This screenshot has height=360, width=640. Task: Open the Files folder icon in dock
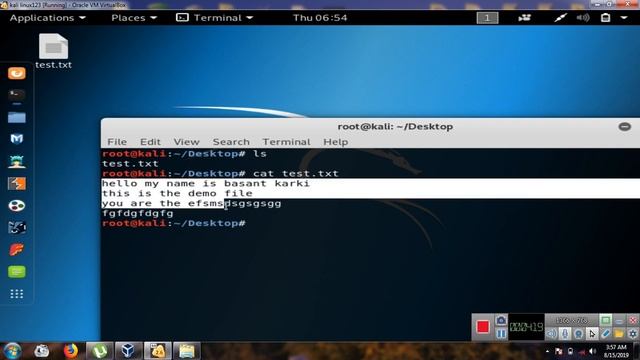[x=17, y=118]
